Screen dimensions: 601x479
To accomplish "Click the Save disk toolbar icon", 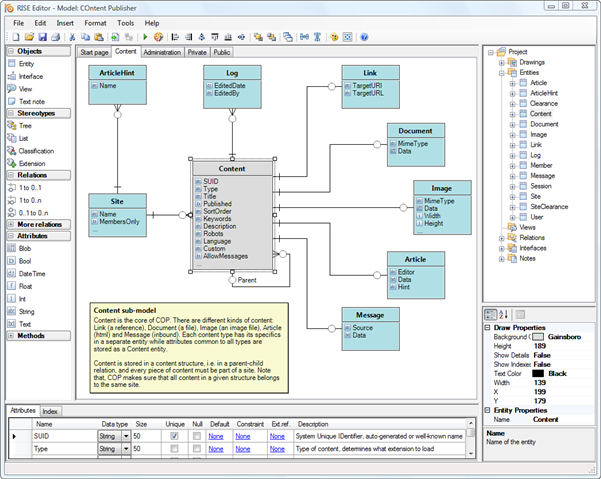I will pos(43,37).
